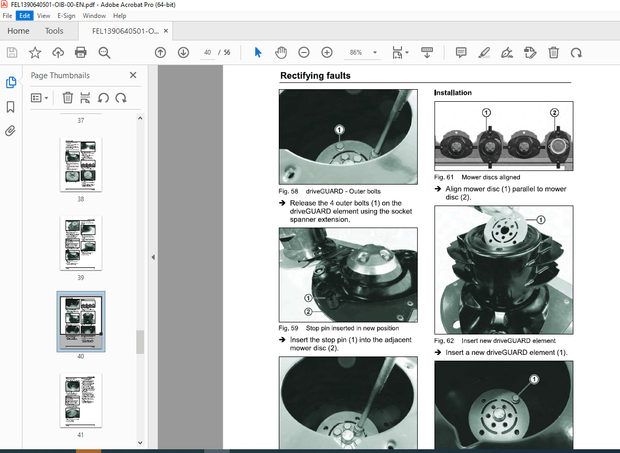Open zoom level dropdown arrow
The image size is (620, 453).
click(x=375, y=53)
